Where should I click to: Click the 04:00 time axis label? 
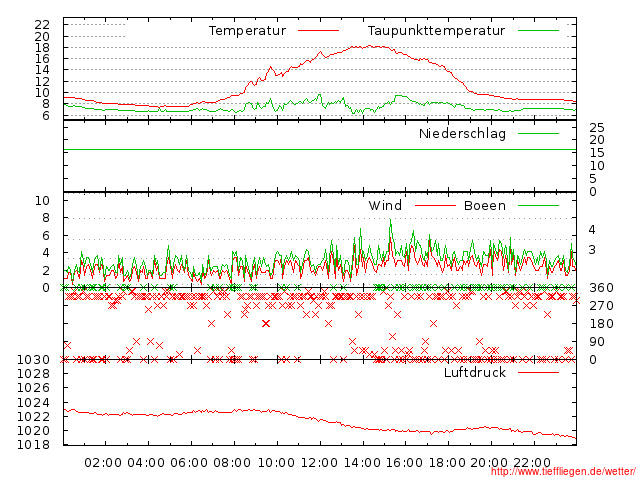[x=146, y=463]
